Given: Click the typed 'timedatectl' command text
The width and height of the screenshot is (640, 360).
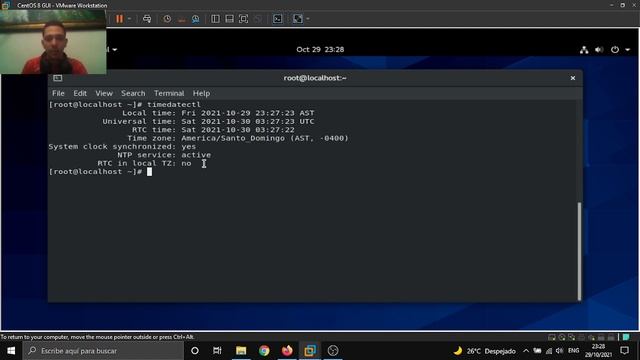Looking at the screenshot, I should point(174,104).
